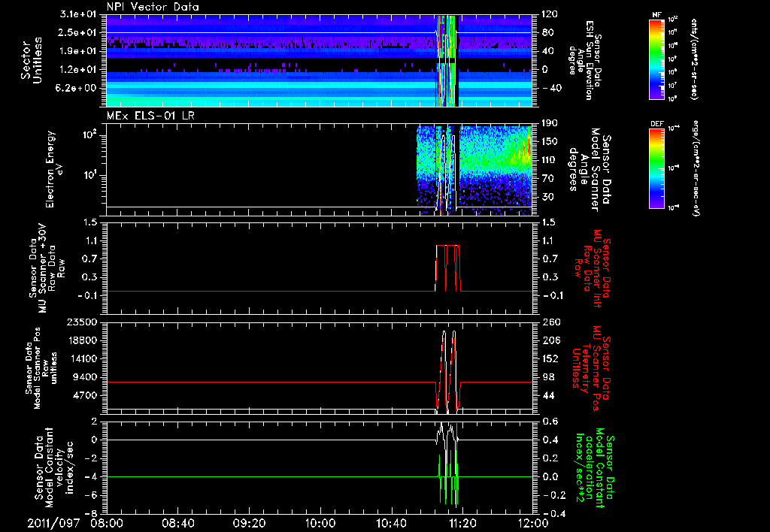Image resolution: width=770 pixels, height=532 pixels.
Task: Click the "190" scanner angle tick value
Action: pos(550,123)
